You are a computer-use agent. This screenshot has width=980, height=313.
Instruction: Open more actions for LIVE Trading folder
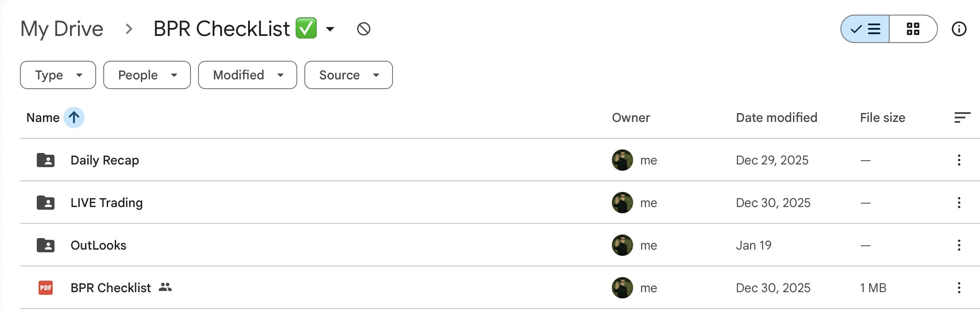959,203
